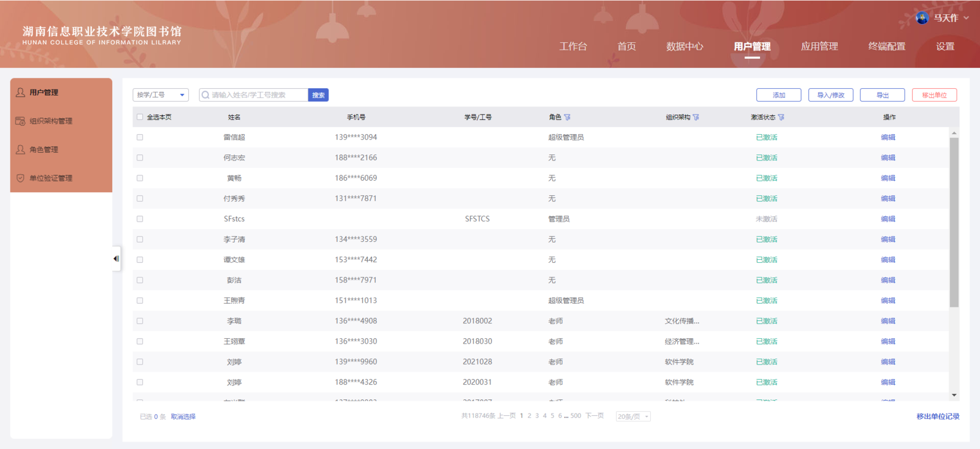Screen dimensions: 980x449
Task: Open the search-type dropdown 按学/工号
Action: tap(161, 95)
